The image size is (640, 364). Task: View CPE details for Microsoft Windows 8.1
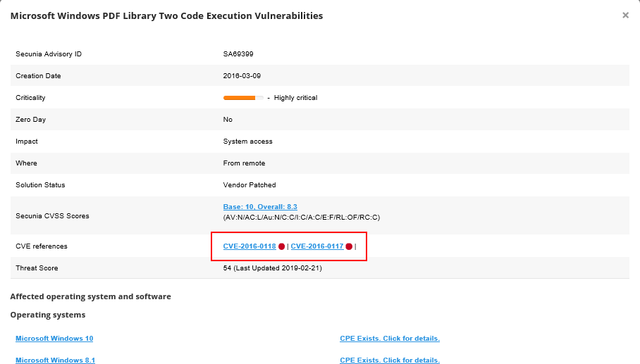tap(389, 360)
